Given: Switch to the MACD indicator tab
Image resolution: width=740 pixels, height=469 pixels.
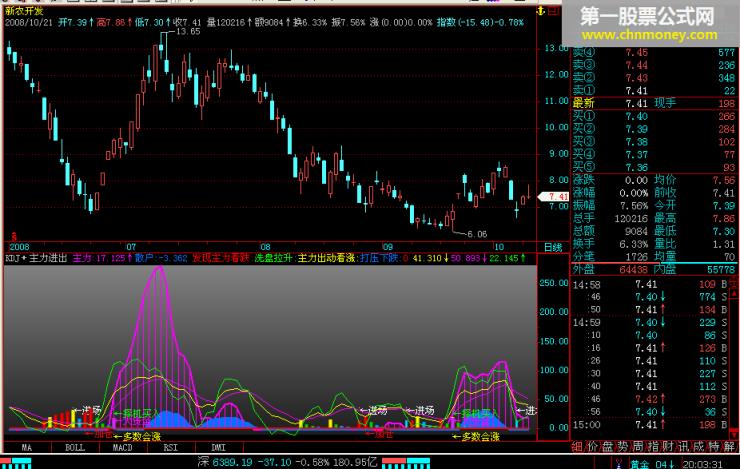Looking at the screenshot, I should pyautogui.click(x=123, y=447).
